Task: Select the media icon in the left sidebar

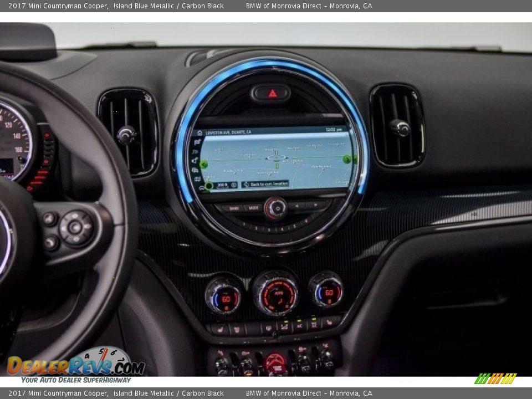Action: click(195, 151)
